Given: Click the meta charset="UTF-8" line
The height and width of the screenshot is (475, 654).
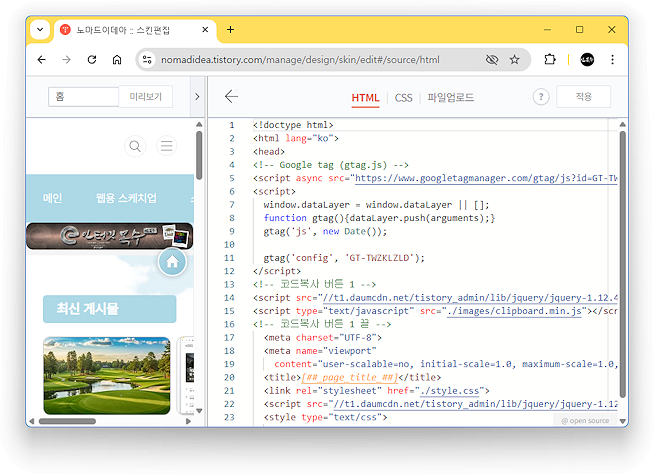Looking at the screenshot, I should click(x=322, y=338).
